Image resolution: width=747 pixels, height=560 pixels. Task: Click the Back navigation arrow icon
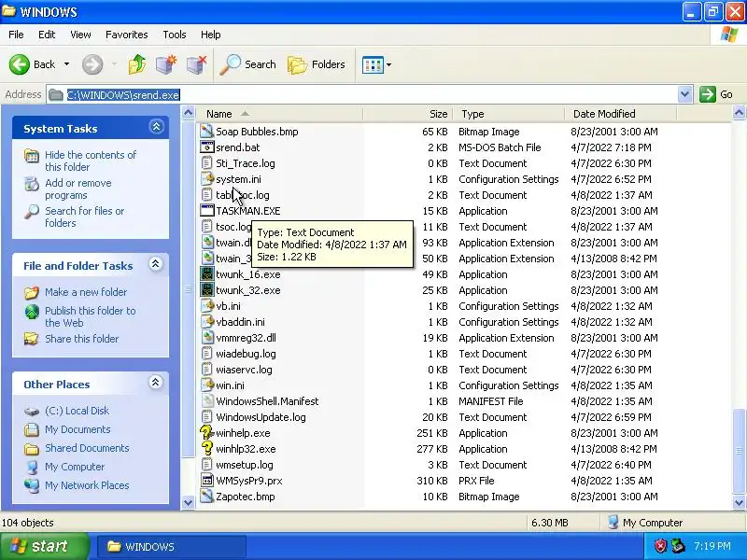pyautogui.click(x=20, y=64)
